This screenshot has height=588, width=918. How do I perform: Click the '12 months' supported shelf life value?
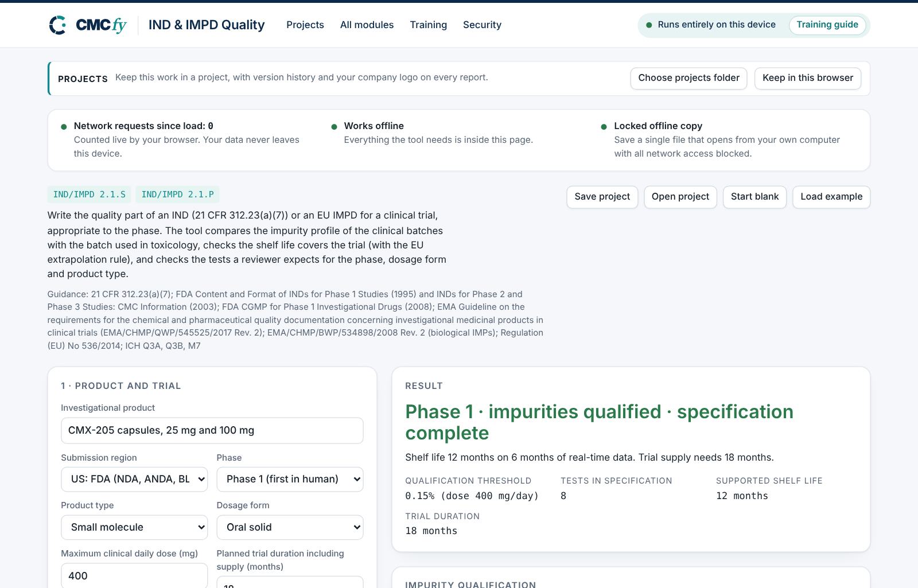coord(742,496)
